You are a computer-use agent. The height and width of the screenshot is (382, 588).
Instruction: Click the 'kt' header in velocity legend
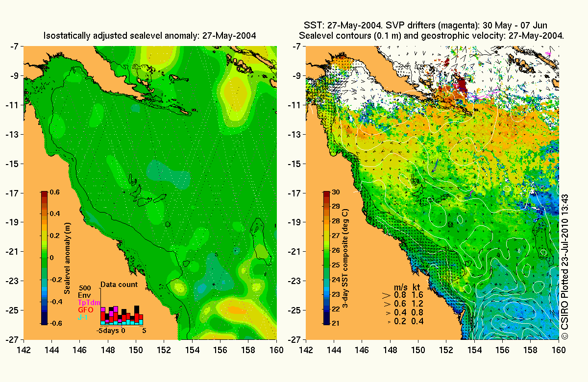tap(416, 286)
